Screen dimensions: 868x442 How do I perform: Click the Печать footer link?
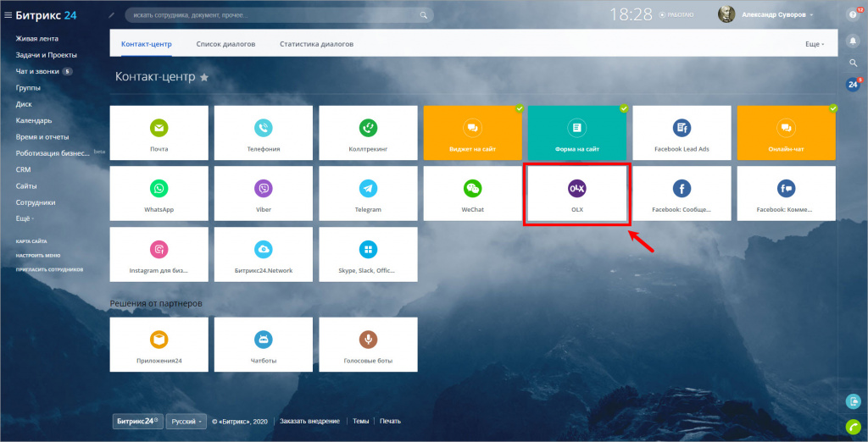pyautogui.click(x=390, y=421)
